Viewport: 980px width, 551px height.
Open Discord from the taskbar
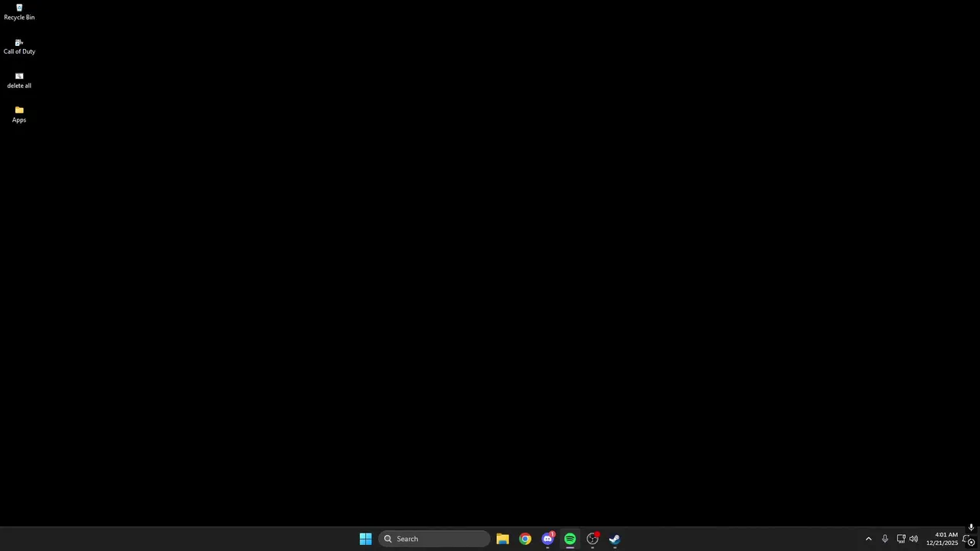click(547, 539)
